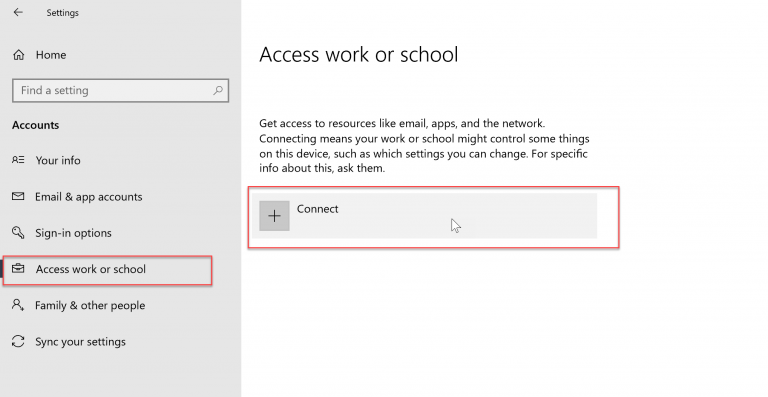The height and width of the screenshot is (397, 768).
Task: Click the Email envelope icon
Action: (18, 196)
